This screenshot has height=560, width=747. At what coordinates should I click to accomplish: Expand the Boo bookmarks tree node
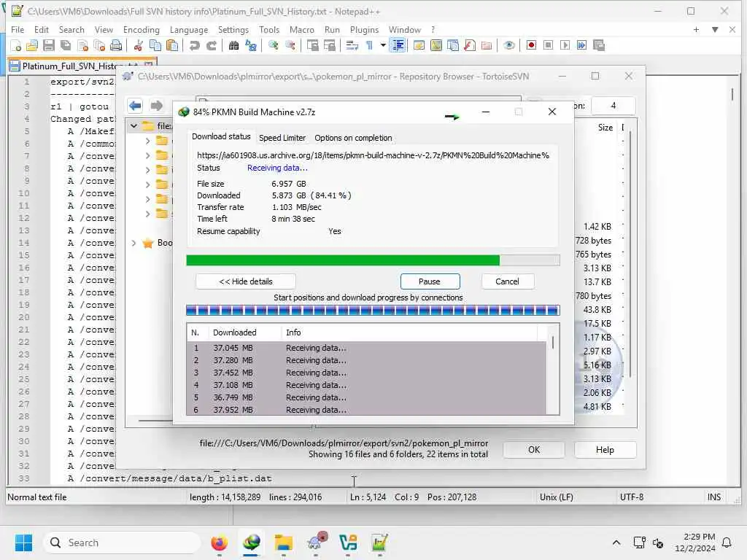point(134,244)
